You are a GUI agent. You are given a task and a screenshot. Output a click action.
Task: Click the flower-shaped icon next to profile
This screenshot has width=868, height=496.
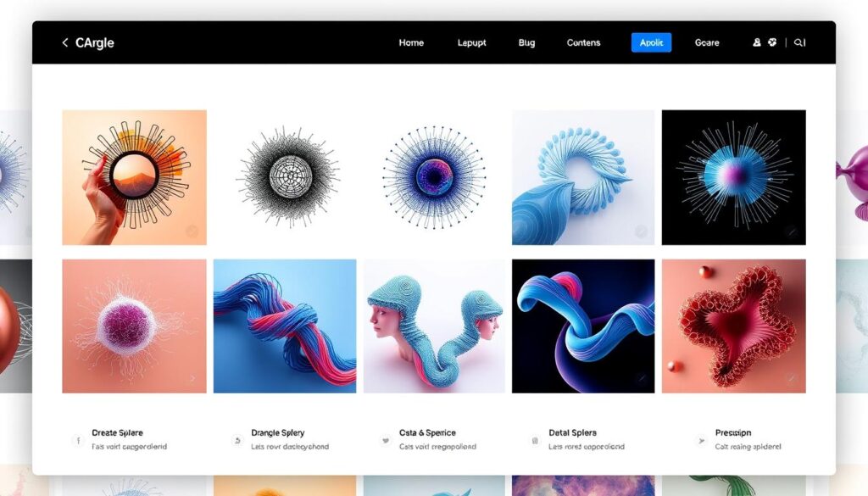point(772,42)
